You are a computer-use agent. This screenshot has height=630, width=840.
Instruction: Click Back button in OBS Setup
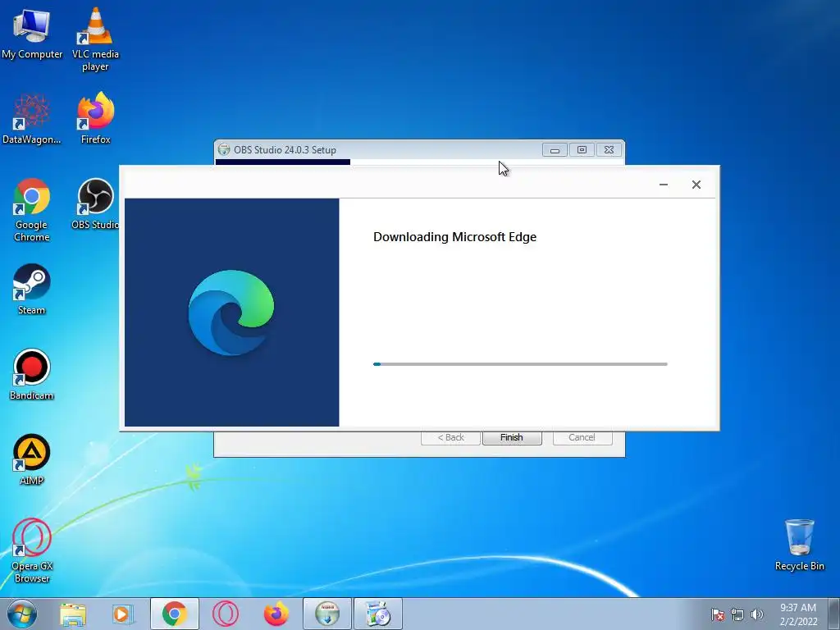450,438
